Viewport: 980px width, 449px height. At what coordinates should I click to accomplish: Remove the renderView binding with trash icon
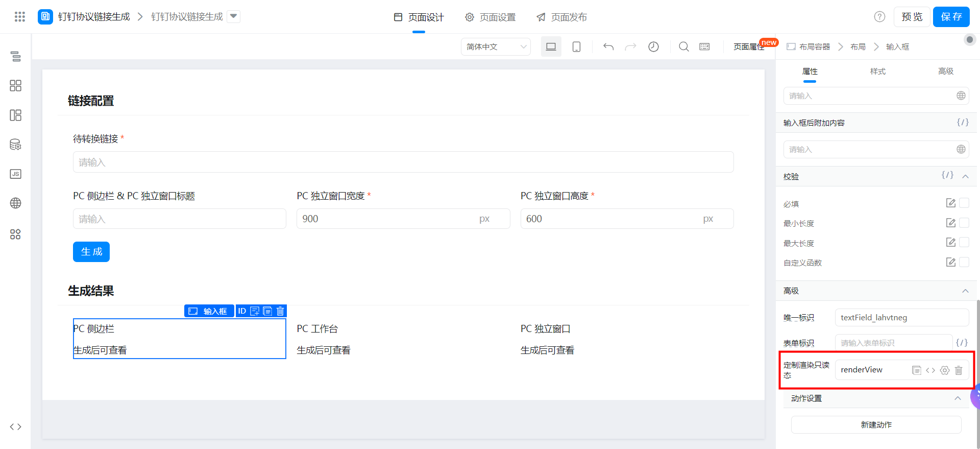[x=959, y=370]
